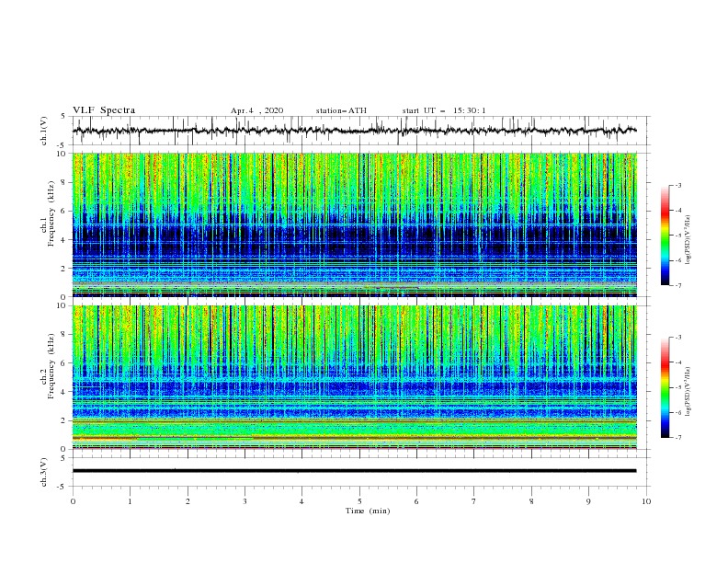Click the "-4" label on ch.2 color bar
The width and height of the screenshot is (728, 563).
point(678,362)
